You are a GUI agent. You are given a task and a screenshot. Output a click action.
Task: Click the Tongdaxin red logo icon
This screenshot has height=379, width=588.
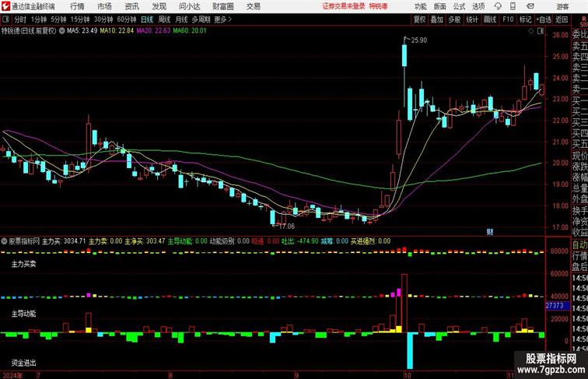coord(5,6)
